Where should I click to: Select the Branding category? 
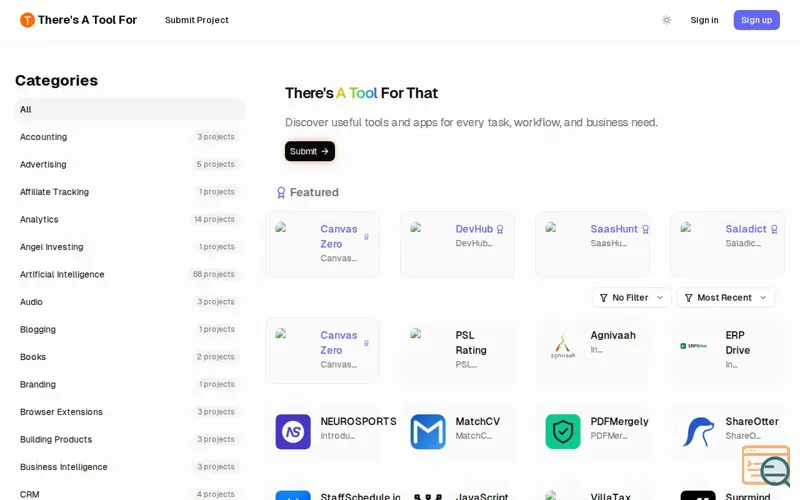click(x=130, y=385)
